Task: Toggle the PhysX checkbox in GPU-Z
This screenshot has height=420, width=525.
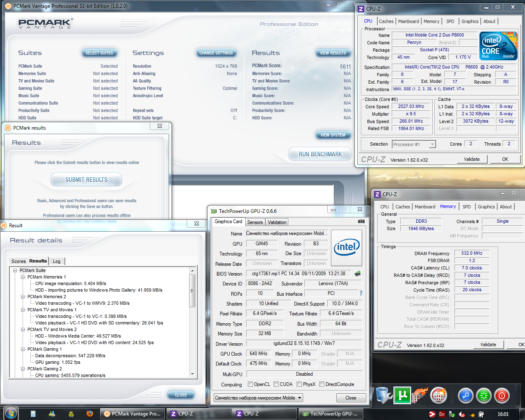Action: click(299, 384)
